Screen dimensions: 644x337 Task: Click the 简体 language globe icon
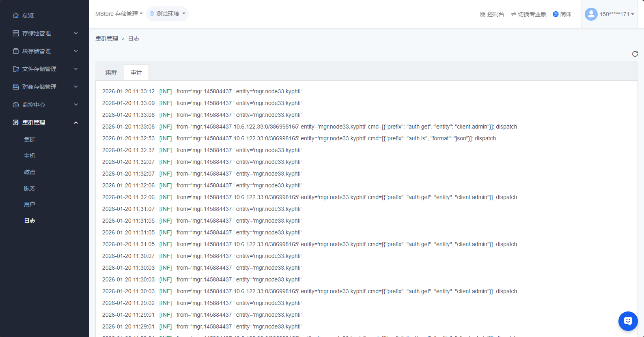(556, 14)
